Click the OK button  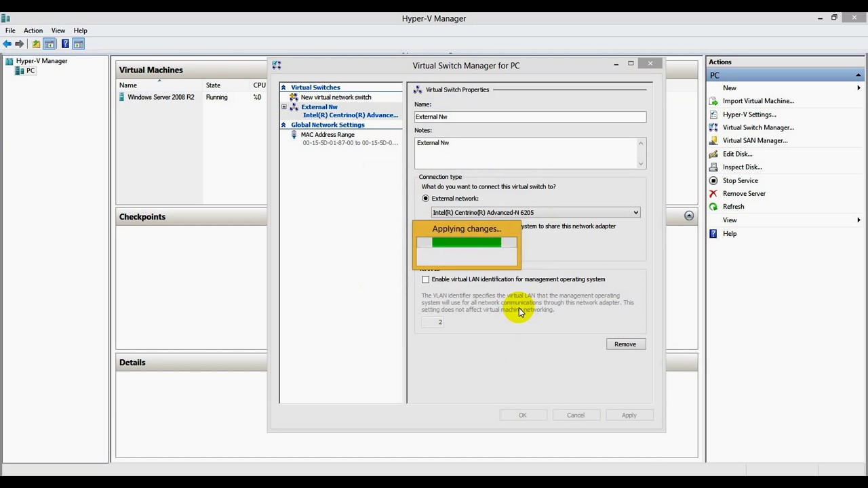pyautogui.click(x=523, y=415)
